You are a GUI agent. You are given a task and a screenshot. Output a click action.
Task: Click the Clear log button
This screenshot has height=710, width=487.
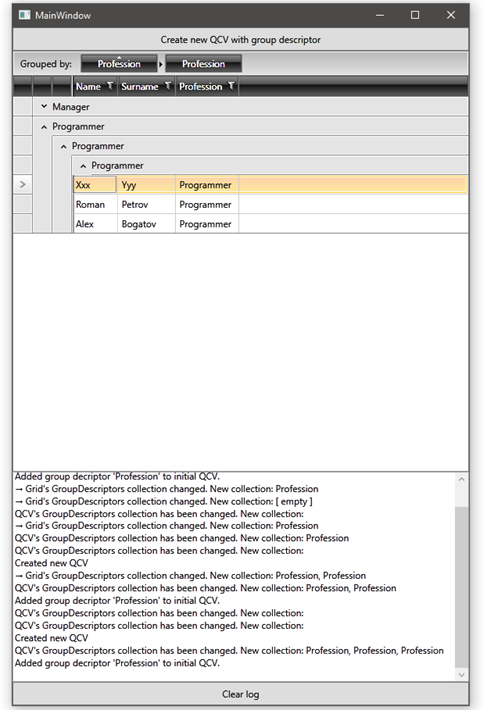coord(240,694)
